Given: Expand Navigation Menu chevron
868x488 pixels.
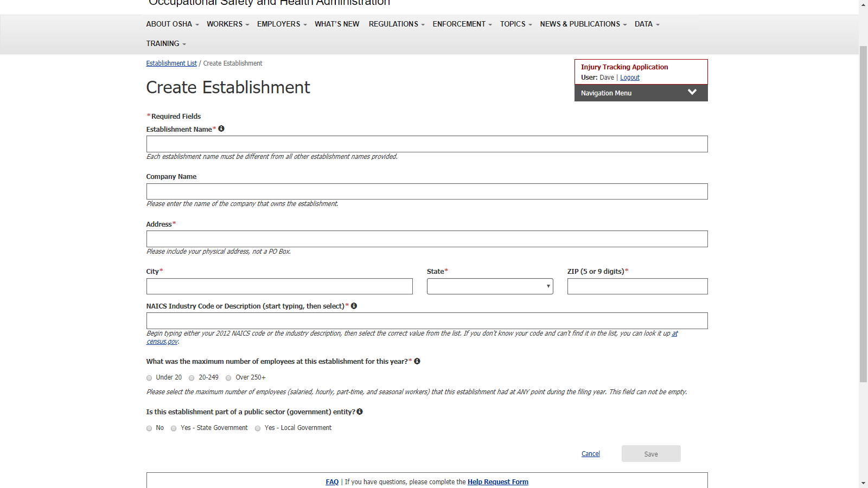Looking at the screenshot, I should [x=692, y=93].
